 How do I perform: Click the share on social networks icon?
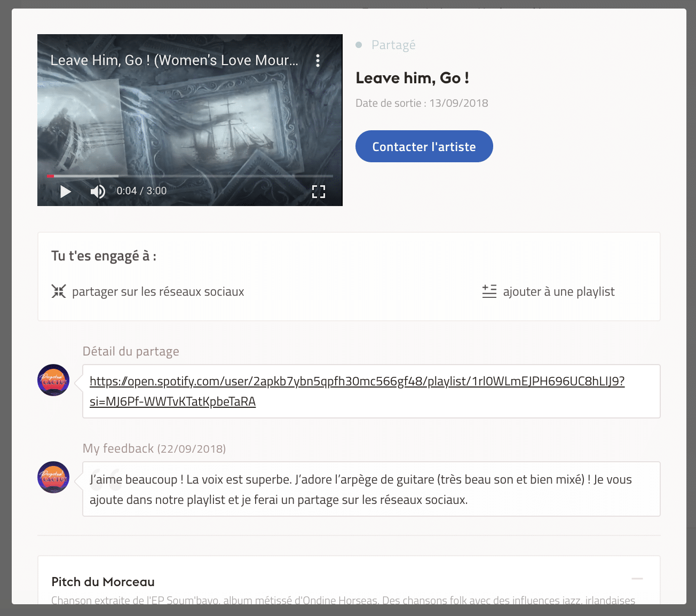[59, 291]
